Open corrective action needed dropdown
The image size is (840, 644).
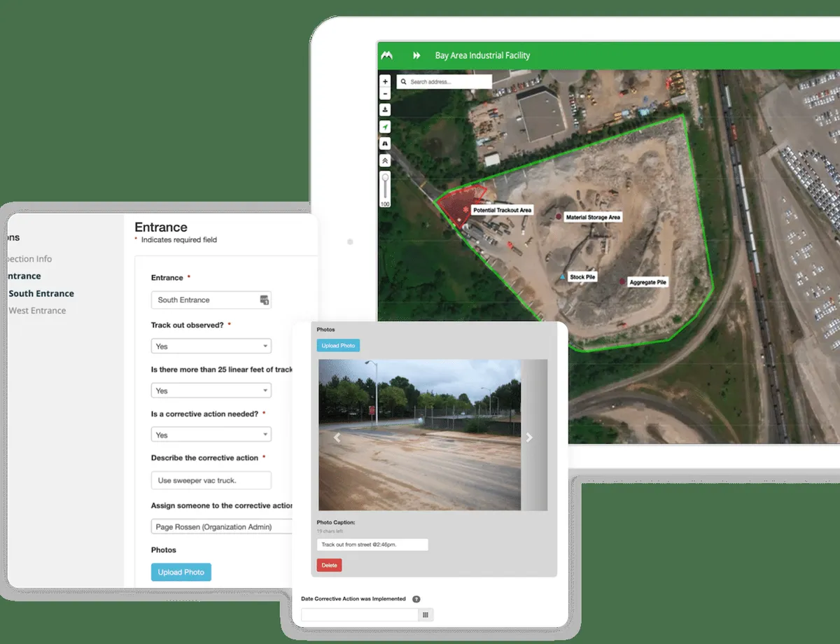pyautogui.click(x=211, y=435)
